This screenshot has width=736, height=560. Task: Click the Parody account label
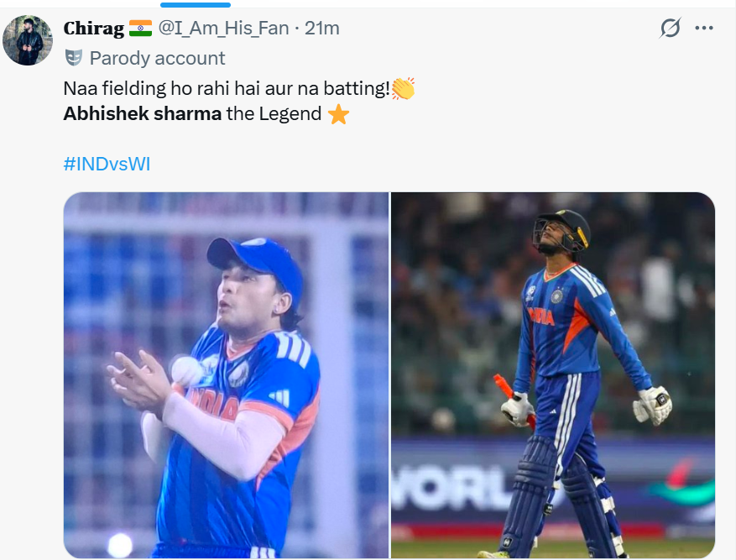[157, 58]
